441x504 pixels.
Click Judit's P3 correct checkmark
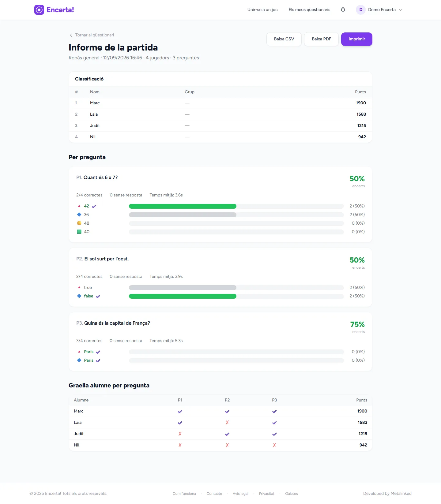pos(274,434)
